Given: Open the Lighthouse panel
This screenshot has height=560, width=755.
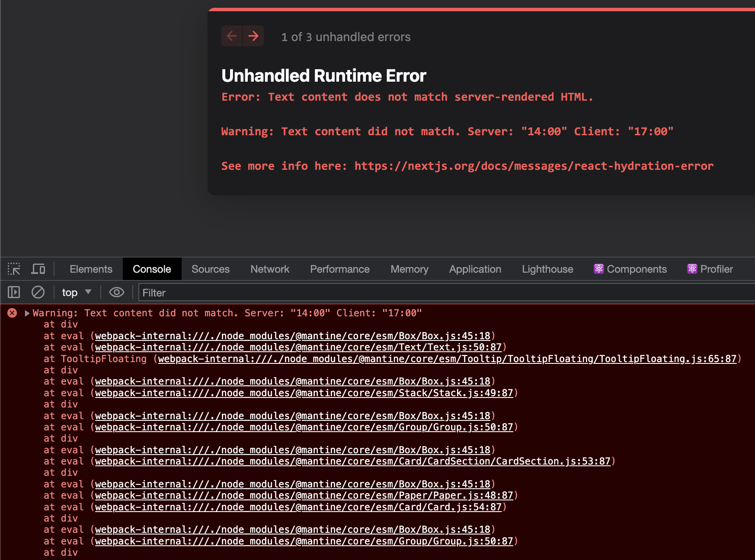Looking at the screenshot, I should pos(547,269).
